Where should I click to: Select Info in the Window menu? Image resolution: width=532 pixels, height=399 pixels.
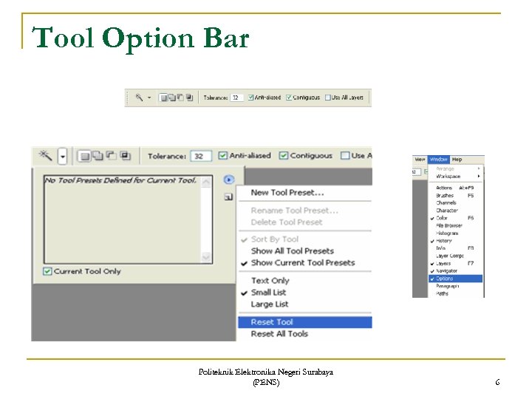pos(455,248)
